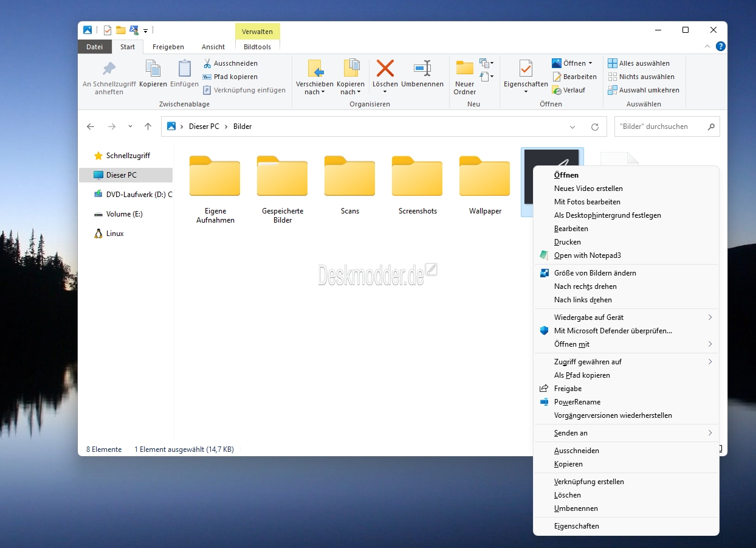Expand the address bar history dropdown

click(x=572, y=127)
